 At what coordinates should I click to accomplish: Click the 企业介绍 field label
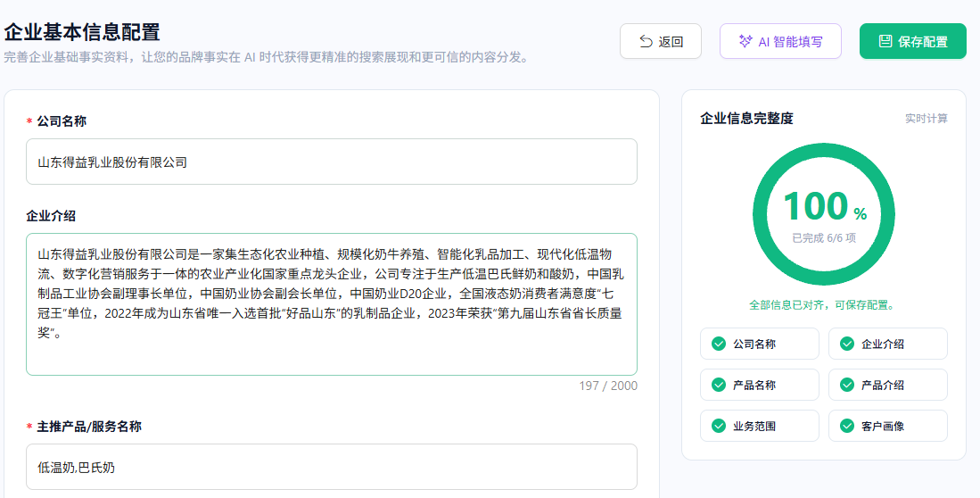[x=51, y=216]
